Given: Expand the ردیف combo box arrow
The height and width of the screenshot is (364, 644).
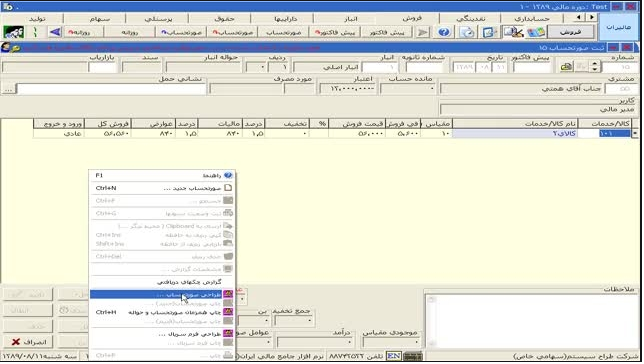Looking at the screenshot, I should pyautogui.click(x=256, y=67).
